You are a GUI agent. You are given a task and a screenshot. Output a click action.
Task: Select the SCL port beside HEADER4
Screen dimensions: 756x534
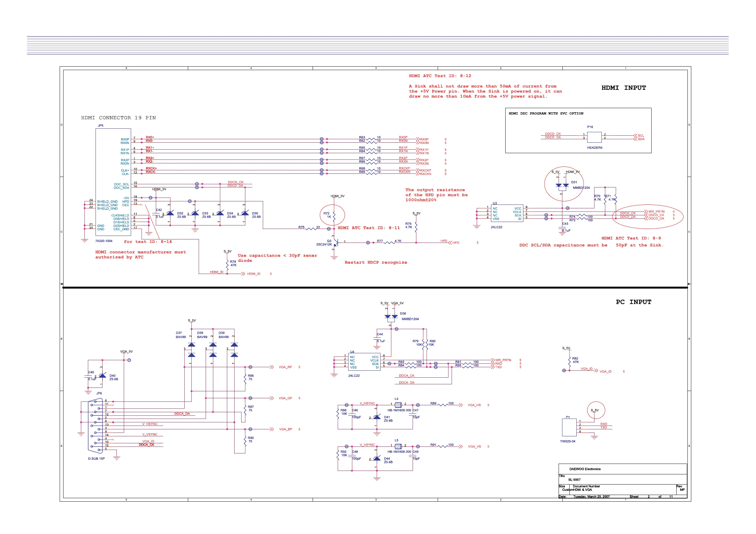(x=639, y=135)
